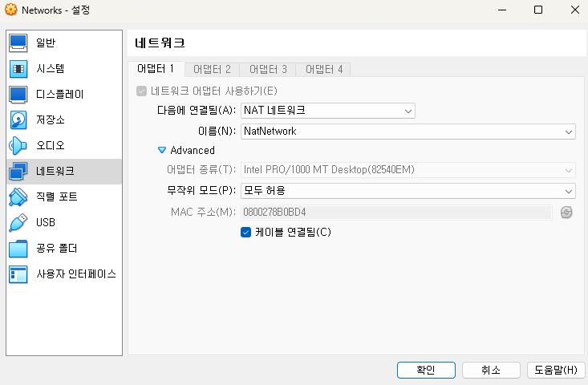Open 어댑터 종류(T) dropdown
The width and height of the screenshot is (588, 385).
tap(408, 170)
